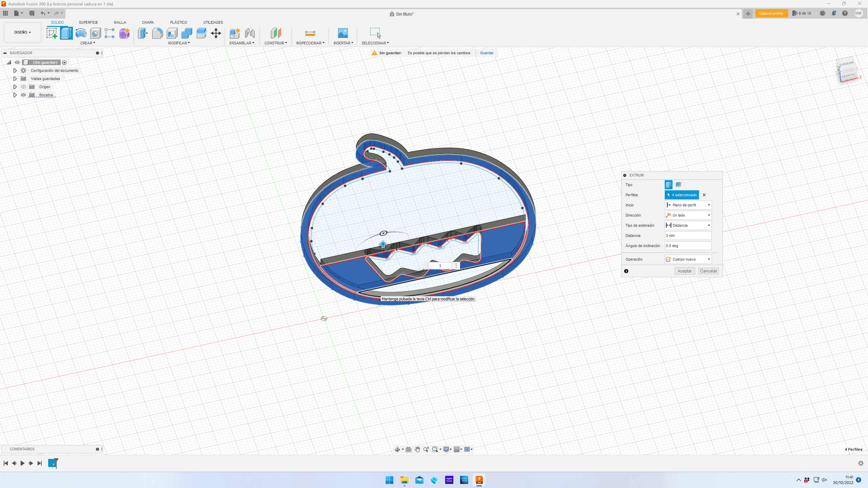Image resolution: width=868 pixels, height=488 pixels.
Task: Click the Distancia input field
Action: click(688, 236)
